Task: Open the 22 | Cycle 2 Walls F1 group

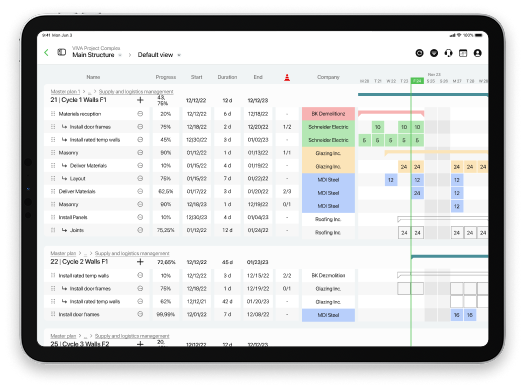Action: [79, 262]
